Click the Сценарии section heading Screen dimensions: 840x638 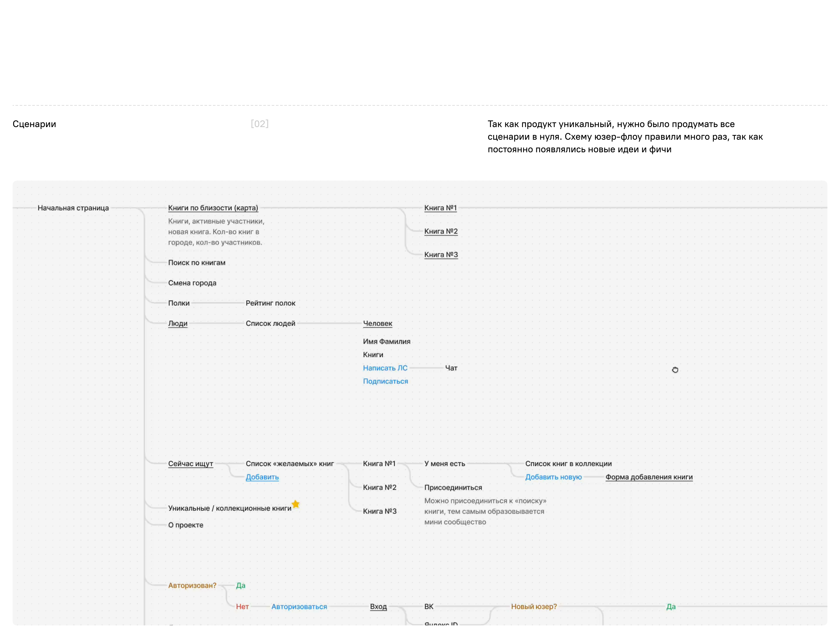coord(34,124)
